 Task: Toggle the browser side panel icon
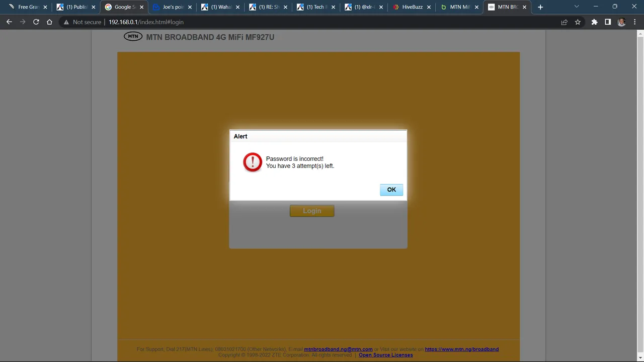point(608,22)
